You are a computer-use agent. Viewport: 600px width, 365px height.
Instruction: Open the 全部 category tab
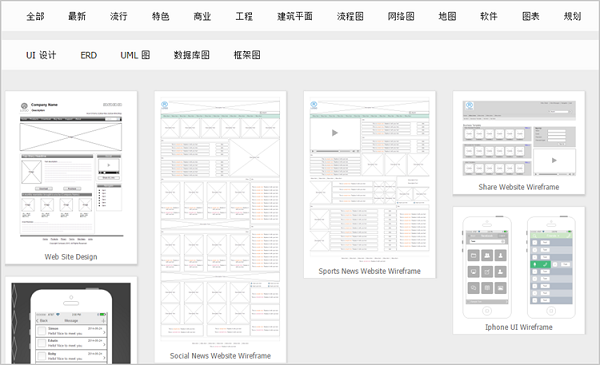(35, 16)
